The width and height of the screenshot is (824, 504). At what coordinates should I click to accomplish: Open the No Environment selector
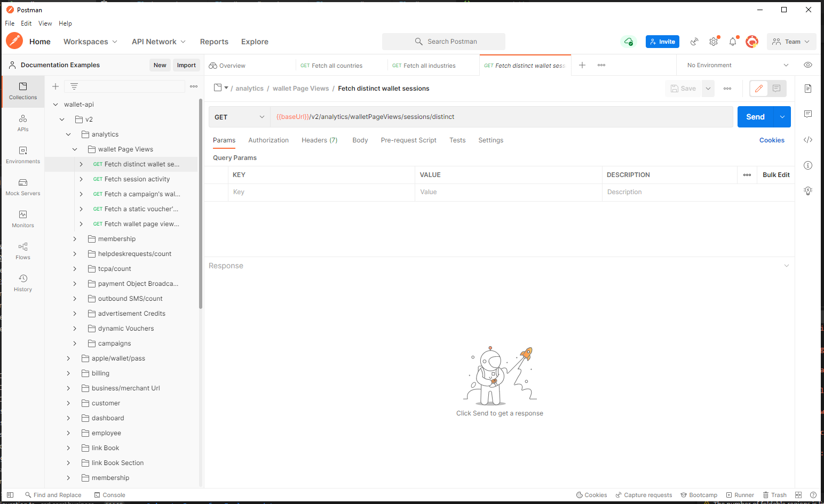coord(738,65)
